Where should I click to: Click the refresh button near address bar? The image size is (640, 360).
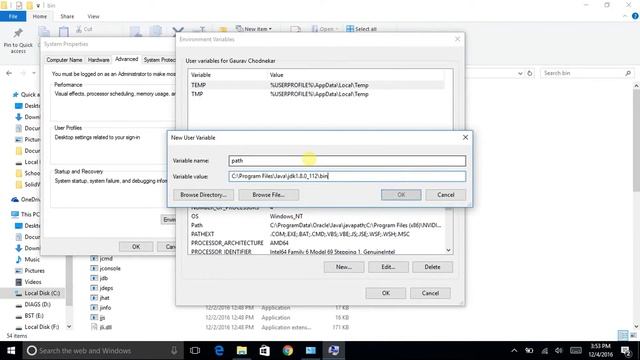point(530,73)
